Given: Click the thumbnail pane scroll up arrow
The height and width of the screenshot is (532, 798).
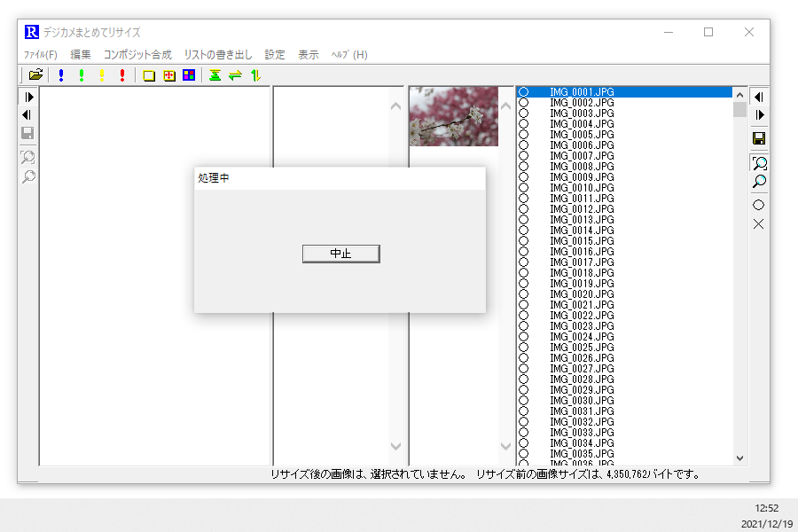Looking at the screenshot, I should tap(505, 106).
